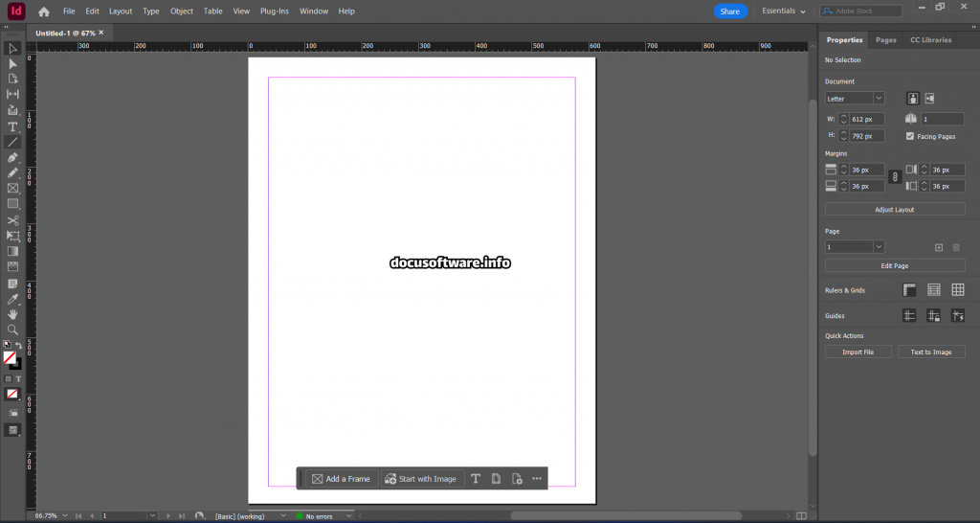
Task: Select the Rectangle Frame tool
Action: coord(12,189)
